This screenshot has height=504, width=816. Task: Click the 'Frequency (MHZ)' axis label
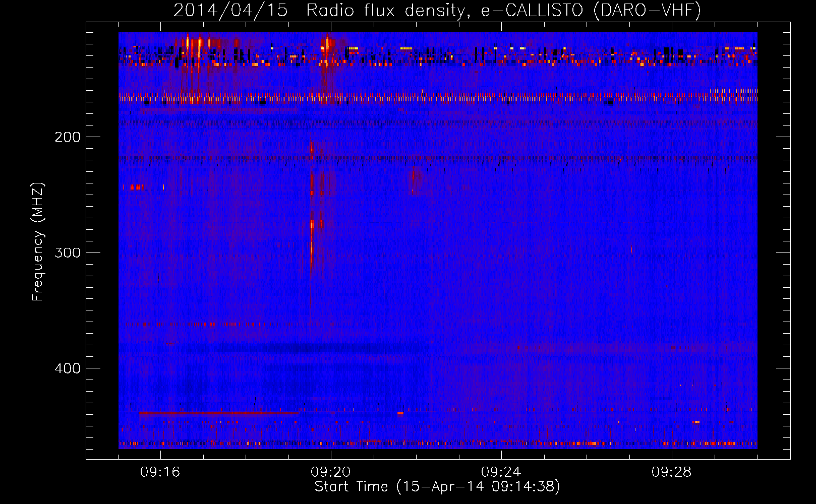(38, 242)
